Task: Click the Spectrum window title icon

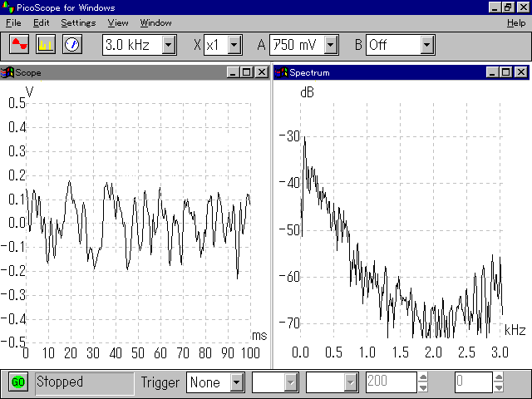Action: [x=281, y=72]
